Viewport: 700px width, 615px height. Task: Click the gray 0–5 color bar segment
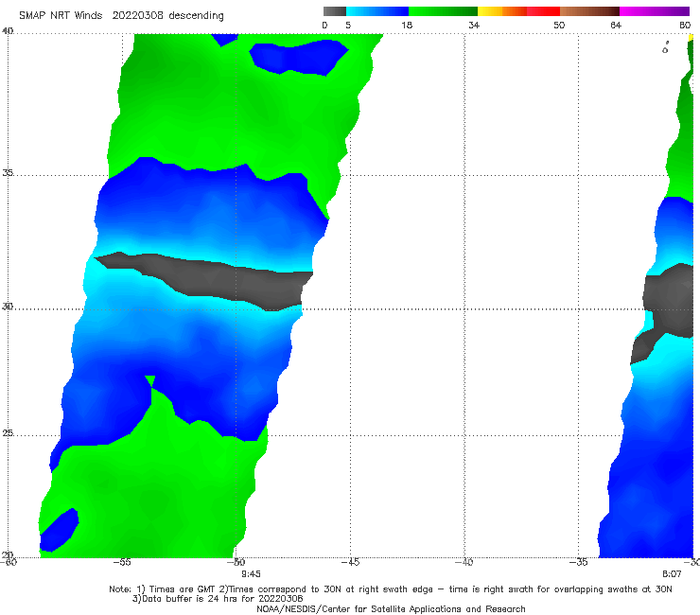[x=335, y=11]
